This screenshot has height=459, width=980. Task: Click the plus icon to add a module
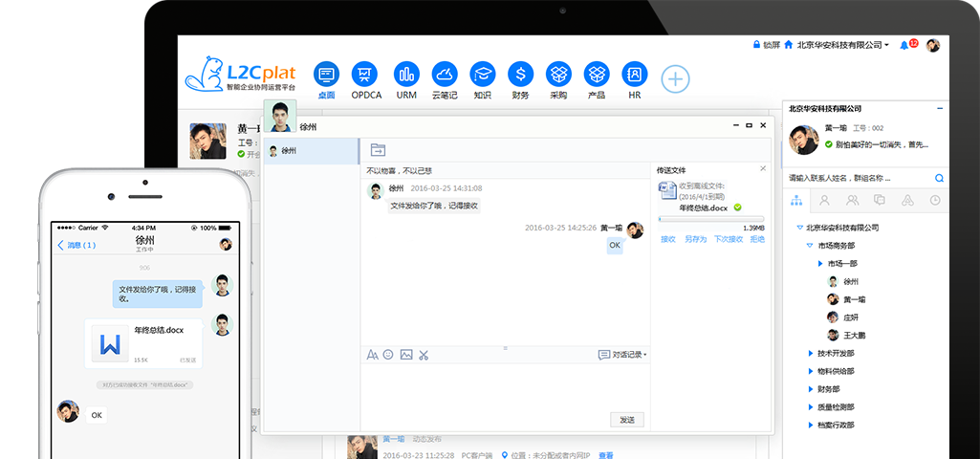[x=675, y=79]
